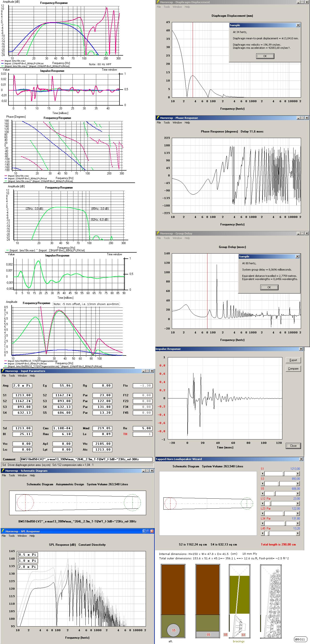Open Tools menu in Input Parameters window
This screenshot has height=644, width=310.
[12, 376]
